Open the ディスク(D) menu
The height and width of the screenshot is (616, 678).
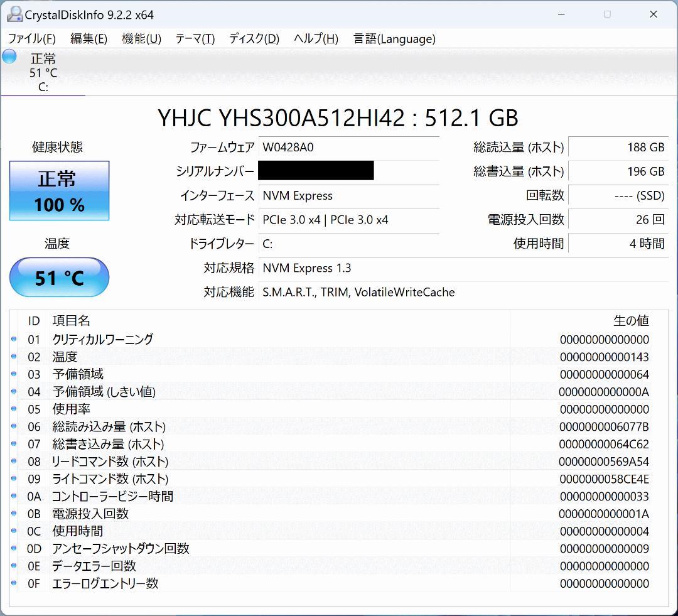[253, 38]
